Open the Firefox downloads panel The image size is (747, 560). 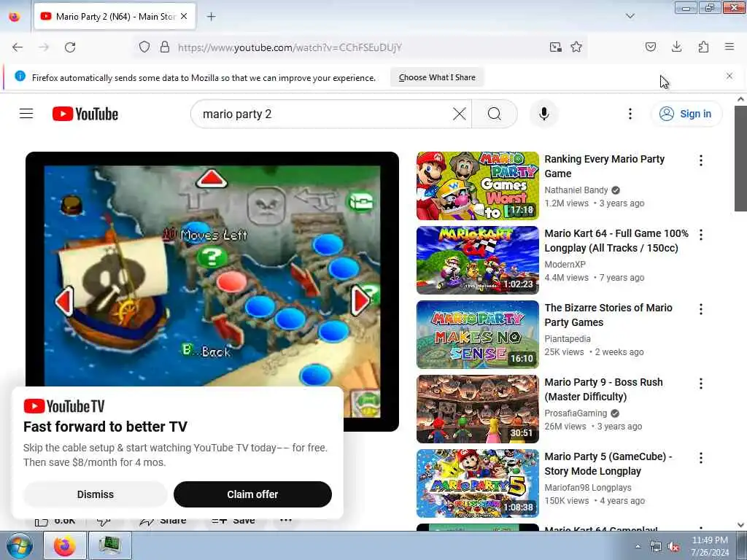point(676,47)
